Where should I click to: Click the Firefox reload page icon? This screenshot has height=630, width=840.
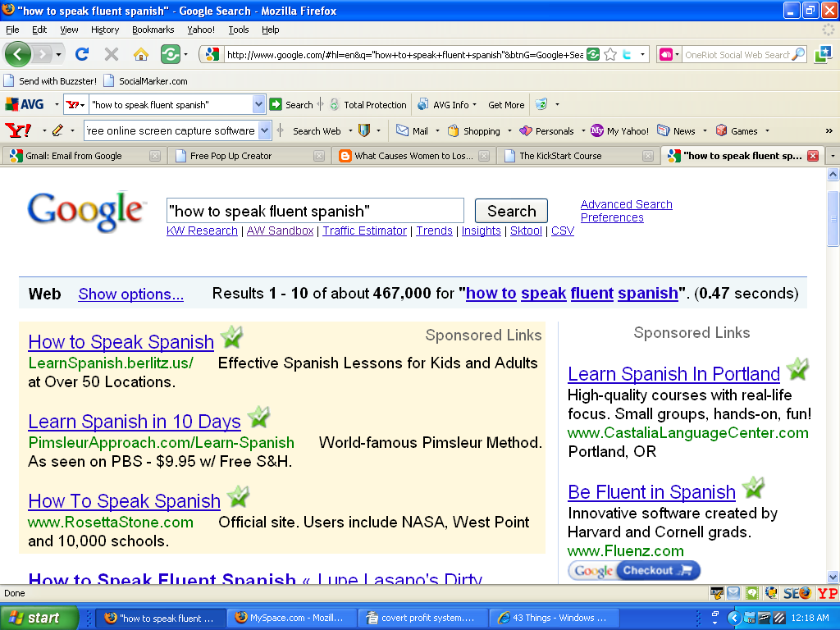point(81,55)
